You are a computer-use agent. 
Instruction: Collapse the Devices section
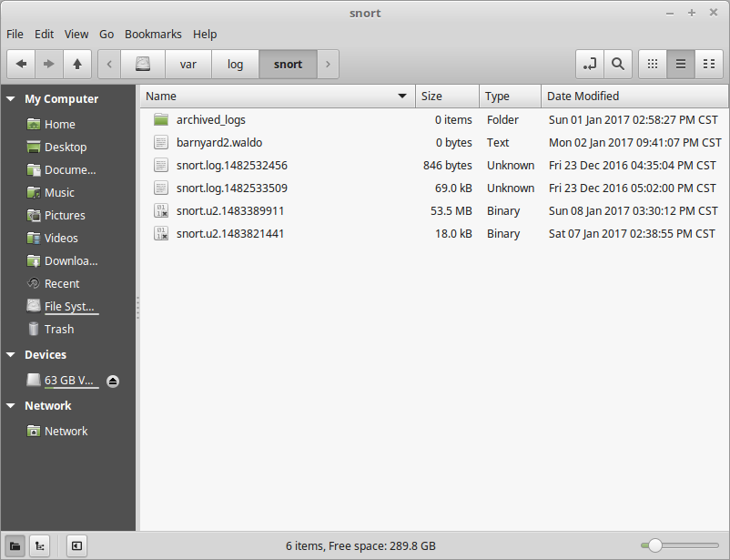[11, 355]
